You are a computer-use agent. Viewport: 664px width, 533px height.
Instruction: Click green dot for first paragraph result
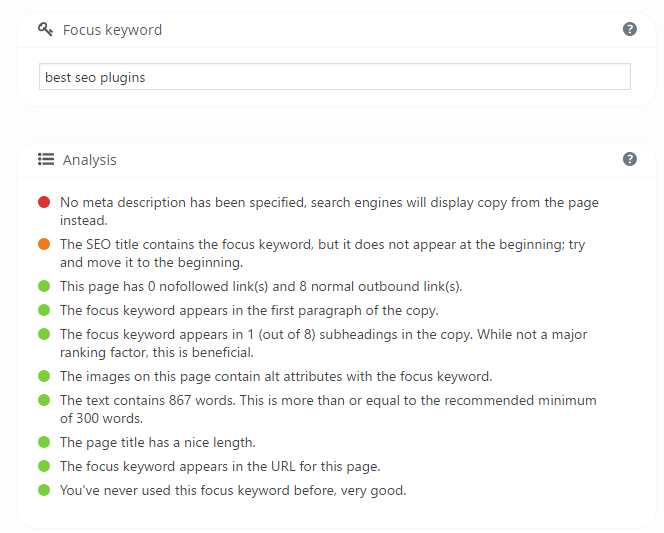[44, 310]
